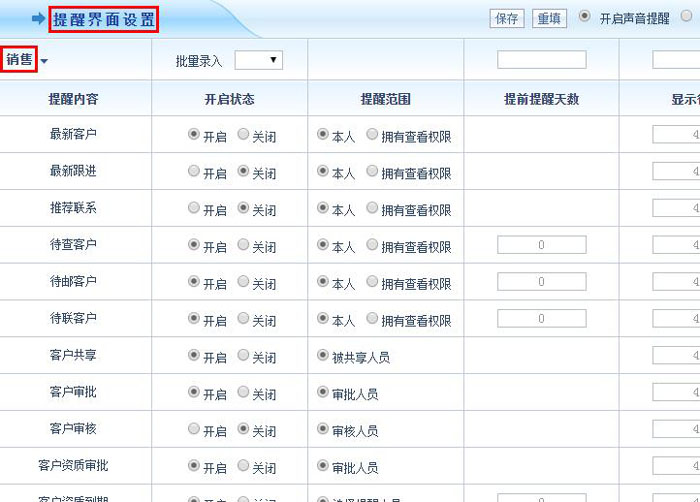Click the 保存 button

507,19
